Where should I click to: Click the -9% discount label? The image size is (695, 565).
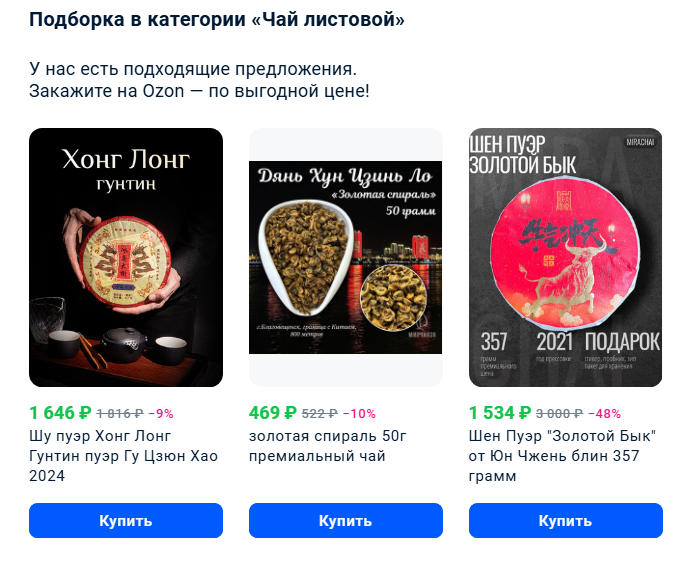(161, 413)
